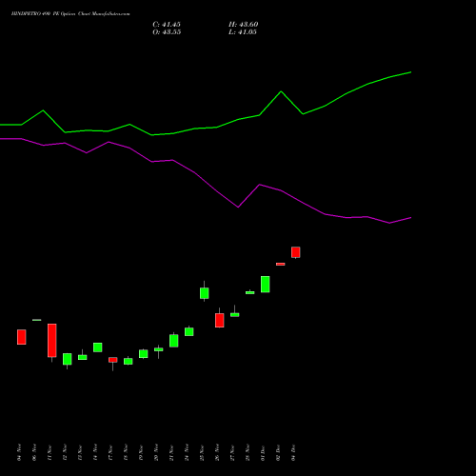Image resolution: width=476 pixels, height=476 pixels.
Task: Click the low value L: 41.05
Action: click(243, 32)
